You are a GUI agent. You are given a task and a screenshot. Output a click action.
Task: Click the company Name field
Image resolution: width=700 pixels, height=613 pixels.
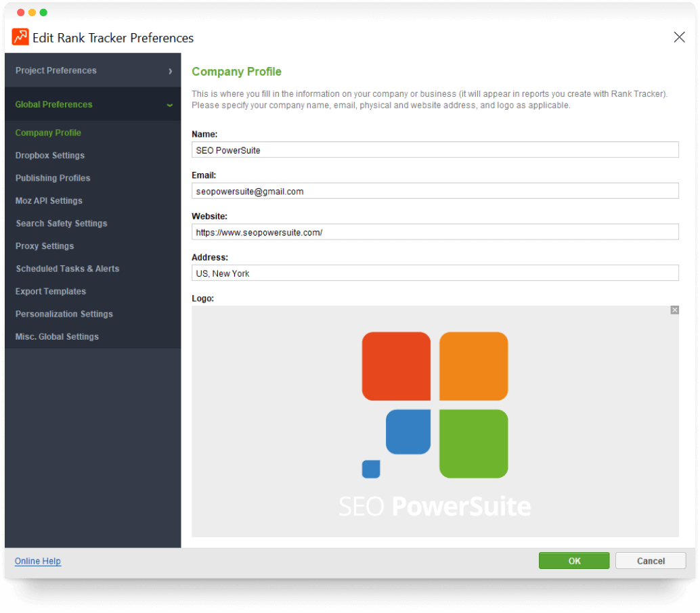[435, 150]
